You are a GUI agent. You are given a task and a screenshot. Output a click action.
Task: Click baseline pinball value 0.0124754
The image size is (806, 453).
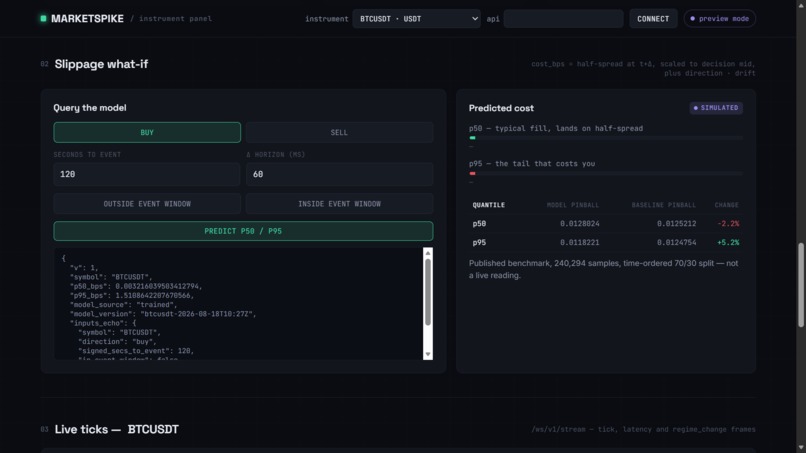click(676, 242)
